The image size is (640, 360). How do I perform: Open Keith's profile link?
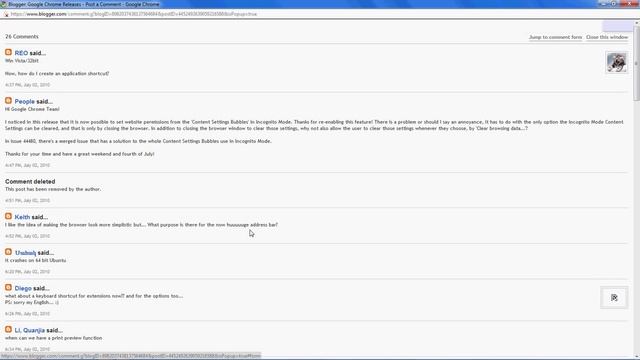point(22,217)
